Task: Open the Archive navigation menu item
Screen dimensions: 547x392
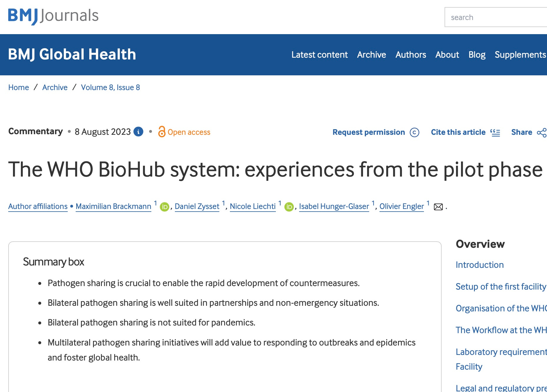Action: tap(372, 55)
